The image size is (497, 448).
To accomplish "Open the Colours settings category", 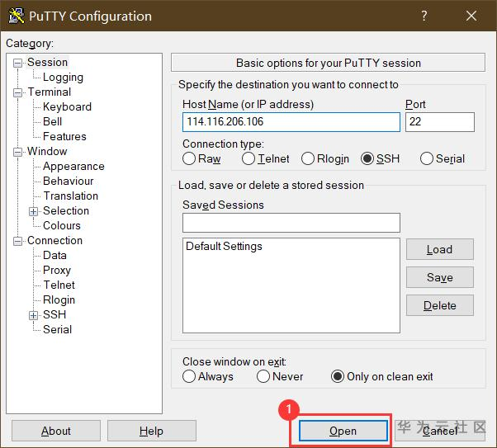I will click(x=62, y=225).
